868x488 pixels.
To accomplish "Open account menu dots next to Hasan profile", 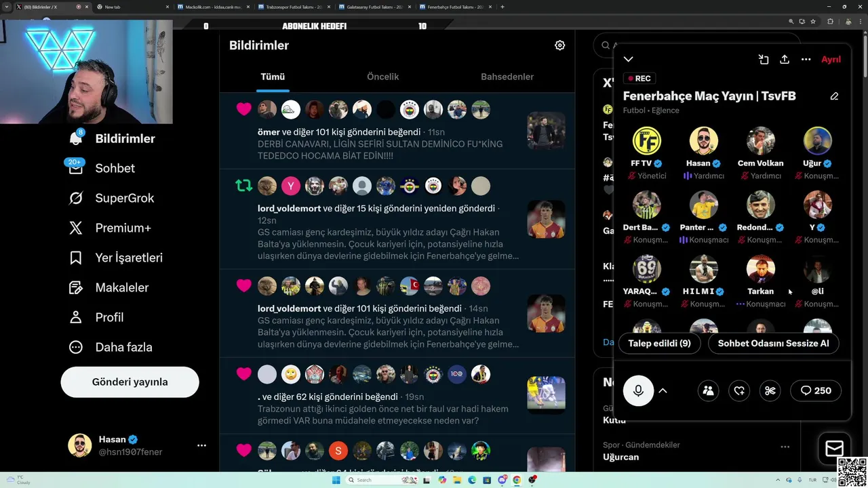I will click(201, 445).
